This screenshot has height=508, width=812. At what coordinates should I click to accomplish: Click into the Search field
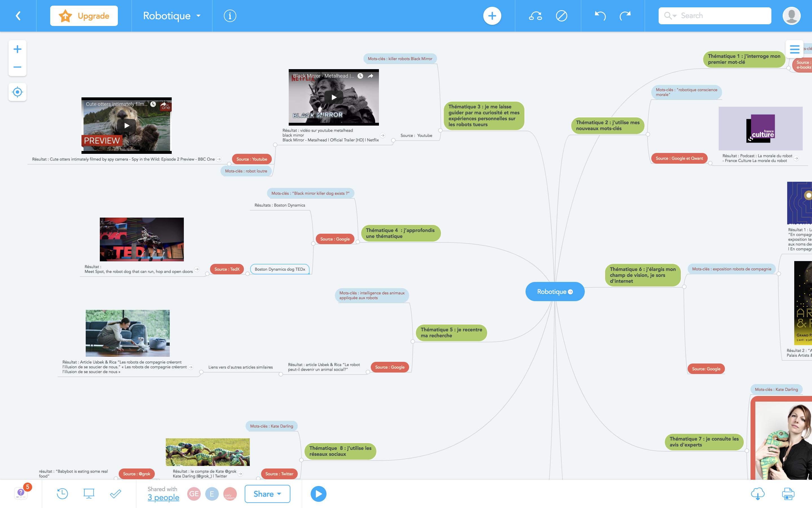[715, 16]
